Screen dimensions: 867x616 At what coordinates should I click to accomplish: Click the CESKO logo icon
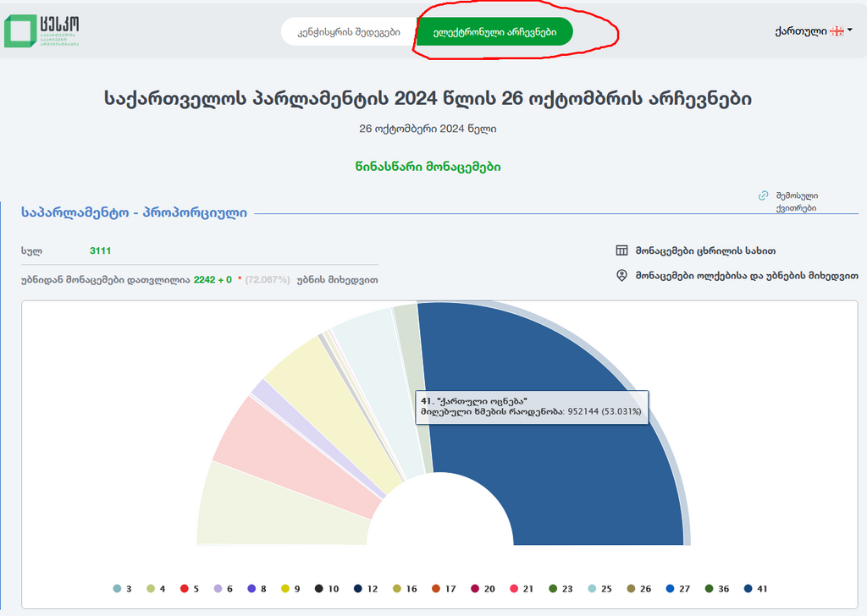[x=20, y=31]
